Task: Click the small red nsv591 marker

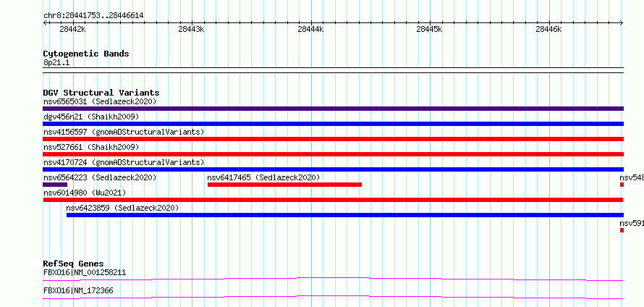Action: [x=622, y=230]
